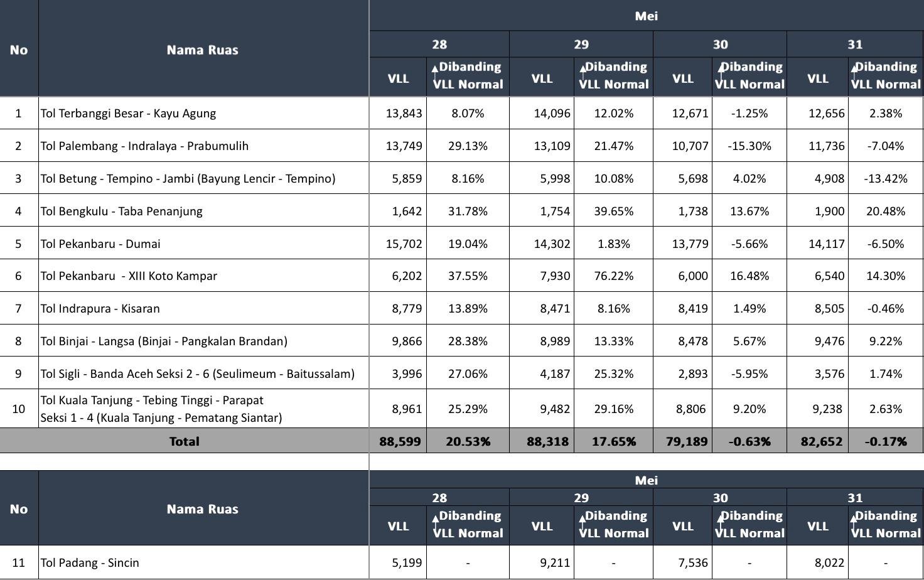Select the Total row label cell
924x580 pixels.
[x=185, y=441]
